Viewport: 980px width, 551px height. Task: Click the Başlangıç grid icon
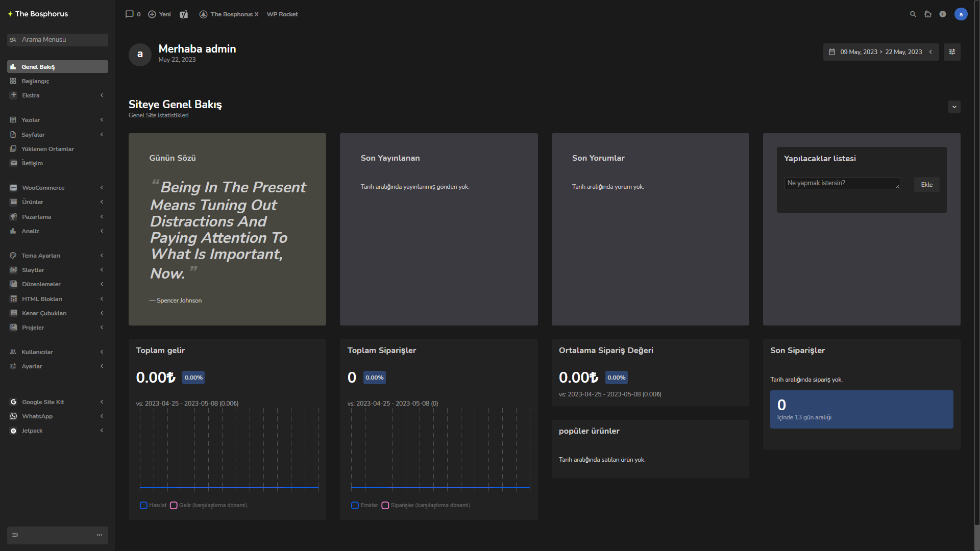(x=13, y=81)
